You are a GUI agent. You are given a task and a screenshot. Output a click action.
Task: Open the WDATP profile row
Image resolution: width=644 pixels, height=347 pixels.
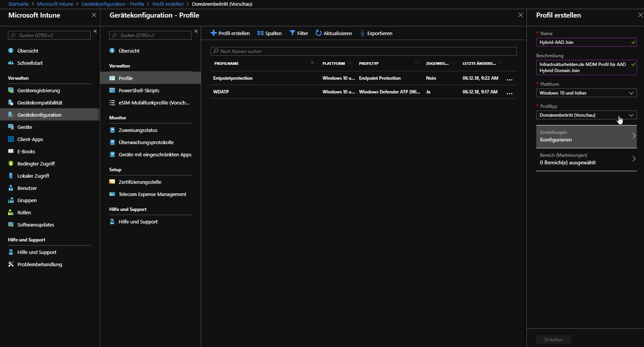pos(364,92)
